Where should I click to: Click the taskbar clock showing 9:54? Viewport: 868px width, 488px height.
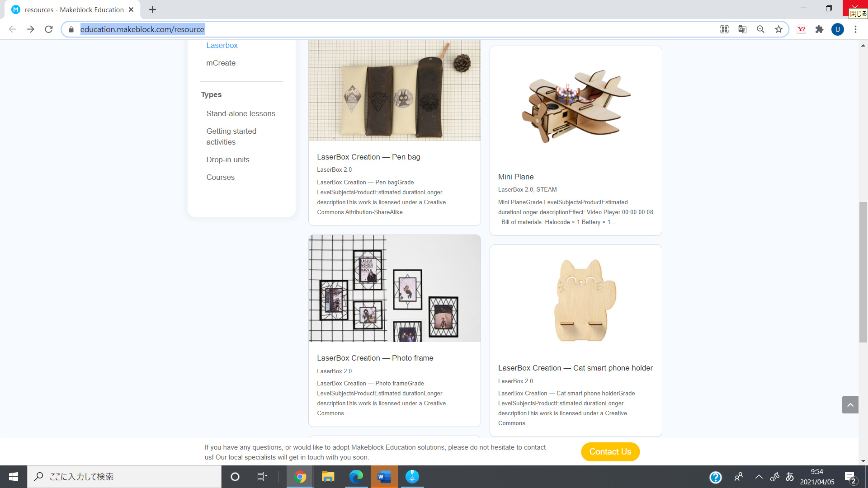coord(817,477)
